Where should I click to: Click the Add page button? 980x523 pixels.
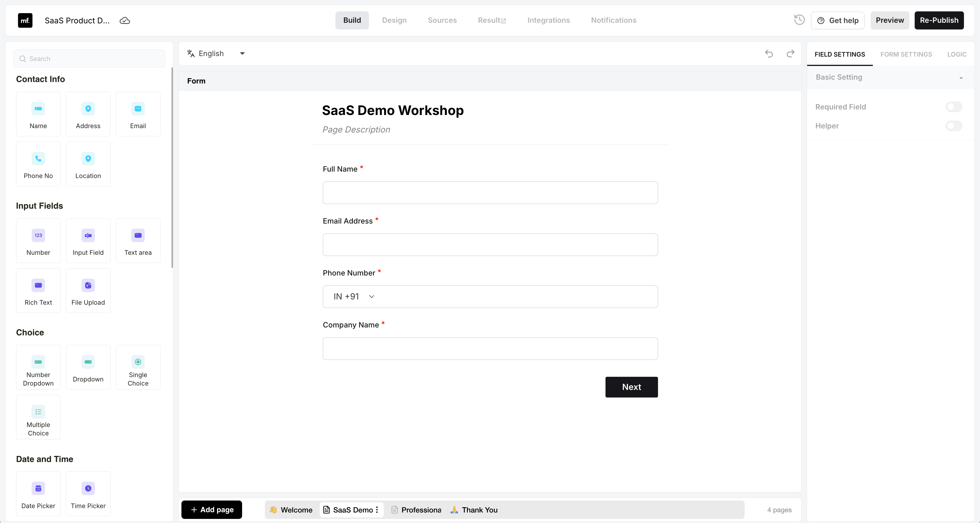[211, 510]
